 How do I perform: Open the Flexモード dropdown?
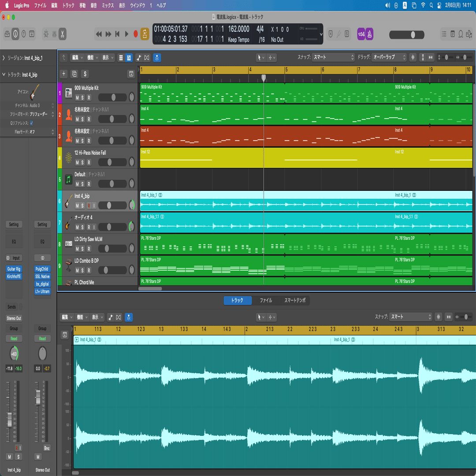[x=42, y=132]
